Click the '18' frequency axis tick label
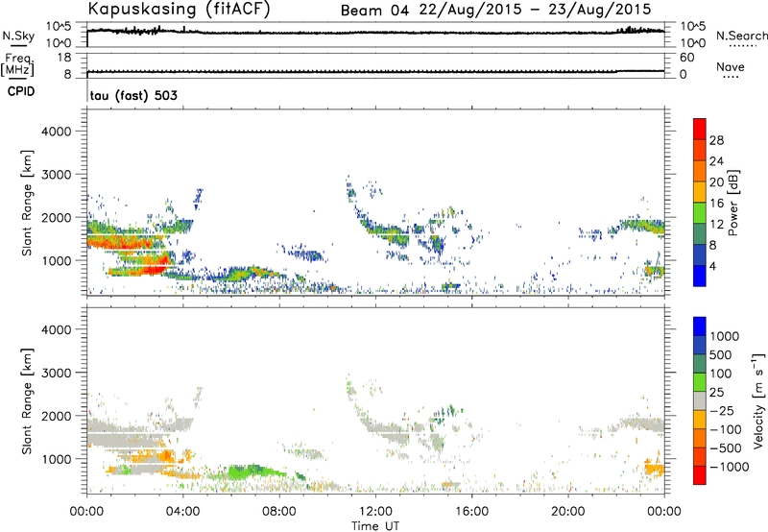768x532 pixels. [64, 58]
